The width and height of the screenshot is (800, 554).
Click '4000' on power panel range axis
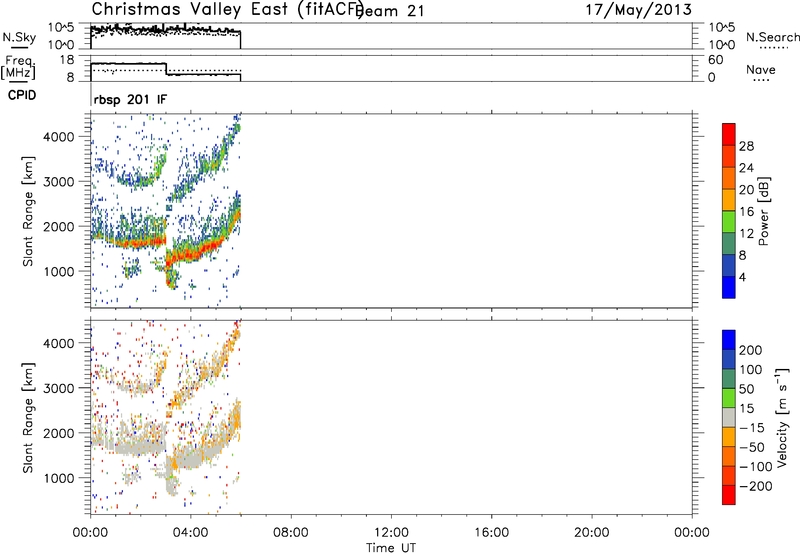[59, 137]
